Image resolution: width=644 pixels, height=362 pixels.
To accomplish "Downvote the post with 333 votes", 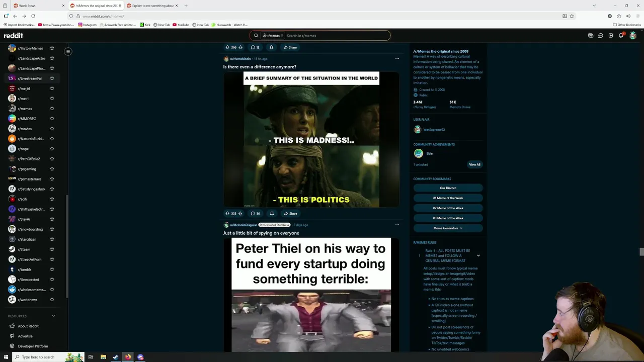I will click(x=240, y=214).
